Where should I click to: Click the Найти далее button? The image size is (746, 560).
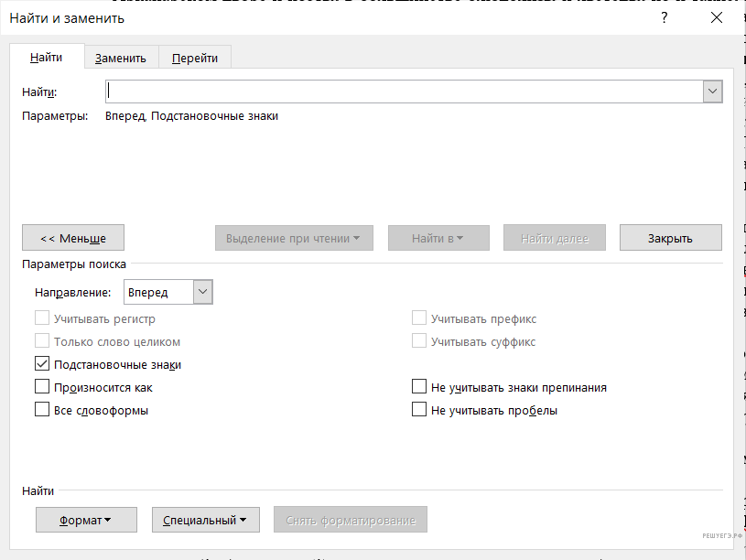[x=554, y=238]
